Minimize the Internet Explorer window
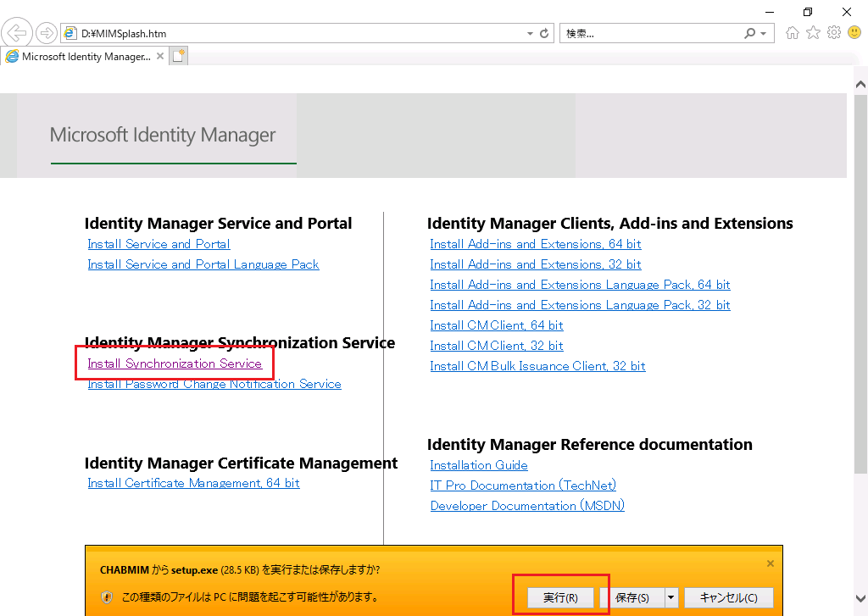The width and height of the screenshot is (868, 616). pos(770,12)
